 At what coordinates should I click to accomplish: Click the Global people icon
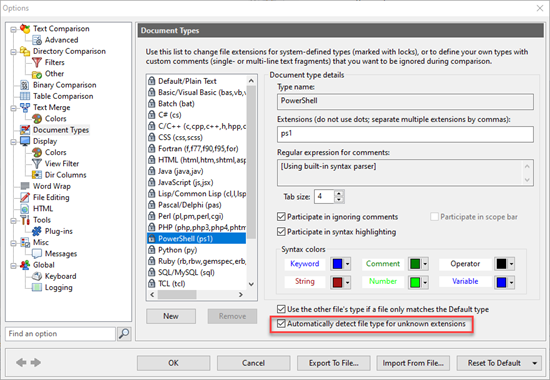[x=25, y=265]
